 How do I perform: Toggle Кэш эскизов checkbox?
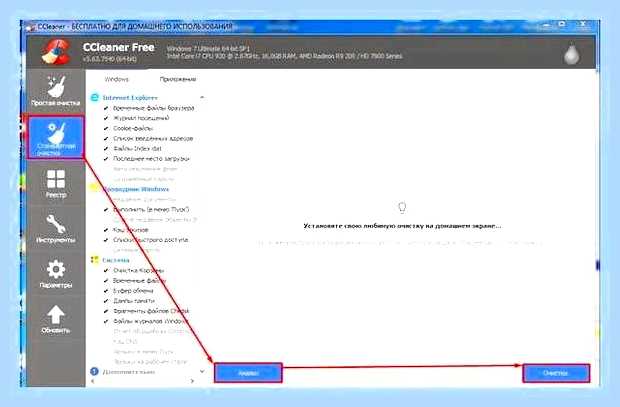106,230
